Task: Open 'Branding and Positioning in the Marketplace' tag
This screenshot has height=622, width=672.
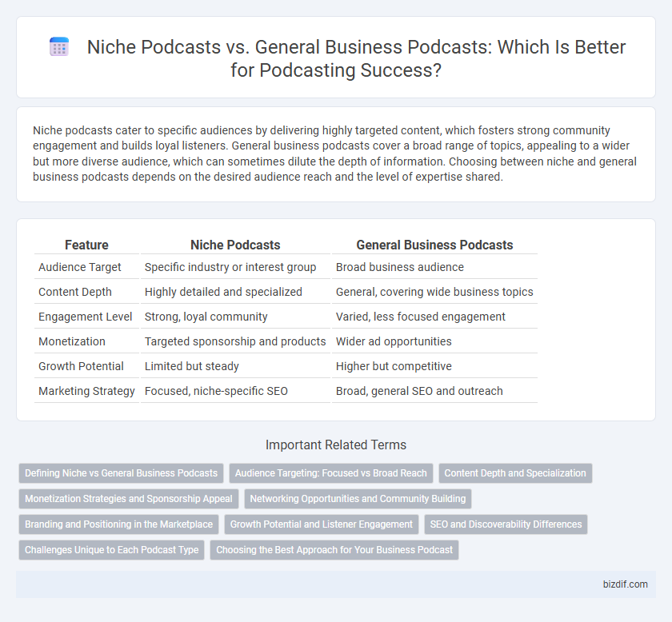Action: tap(118, 524)
